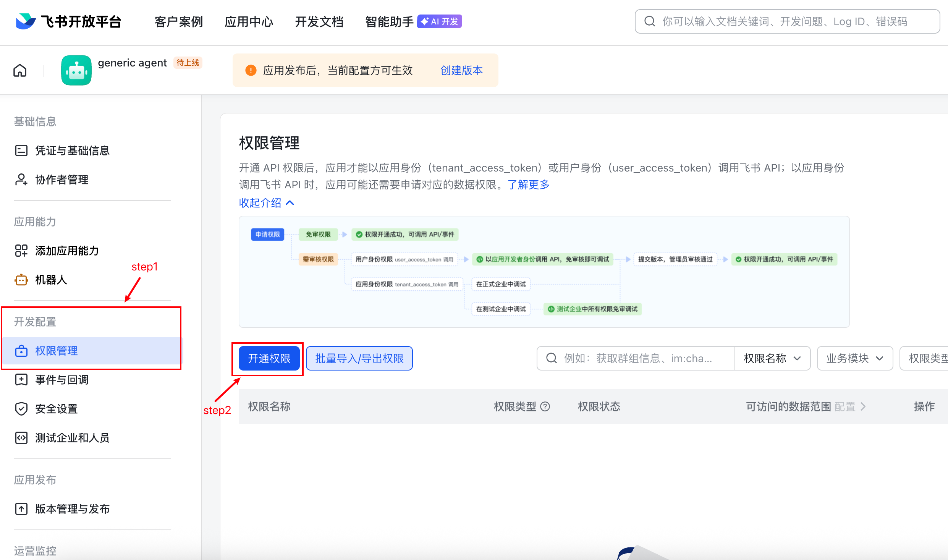Click the 开通权限 button
The image size is (948, 560).
coord(269,358)
